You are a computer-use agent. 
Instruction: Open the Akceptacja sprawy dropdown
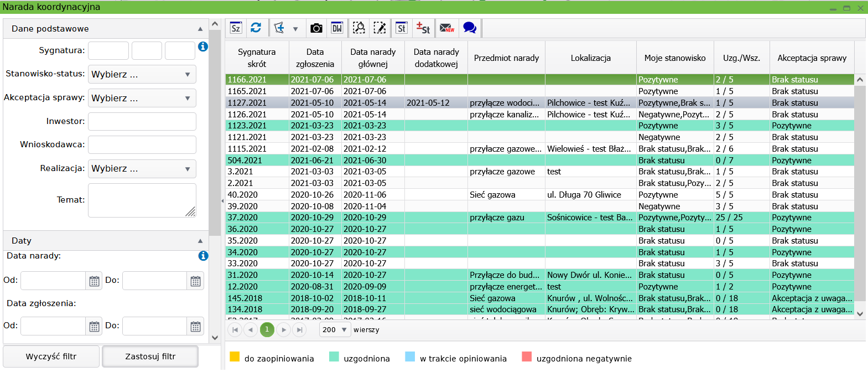(x=142, y=98)
